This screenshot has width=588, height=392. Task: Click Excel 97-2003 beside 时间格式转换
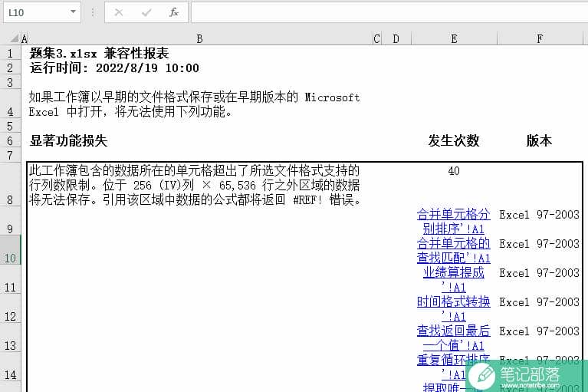pos(539,302)
